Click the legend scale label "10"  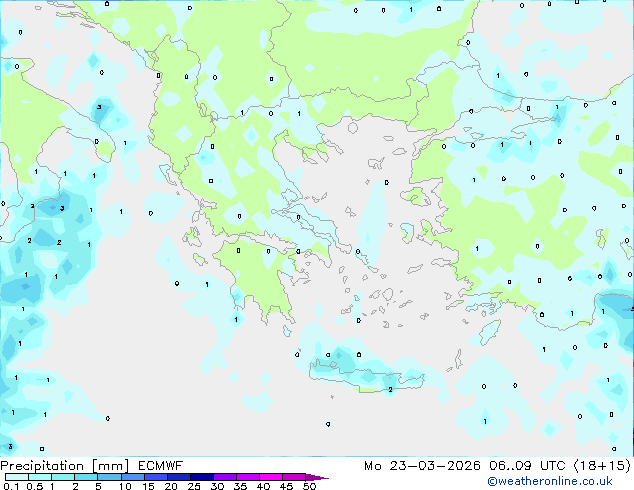[x=125, y=486]
